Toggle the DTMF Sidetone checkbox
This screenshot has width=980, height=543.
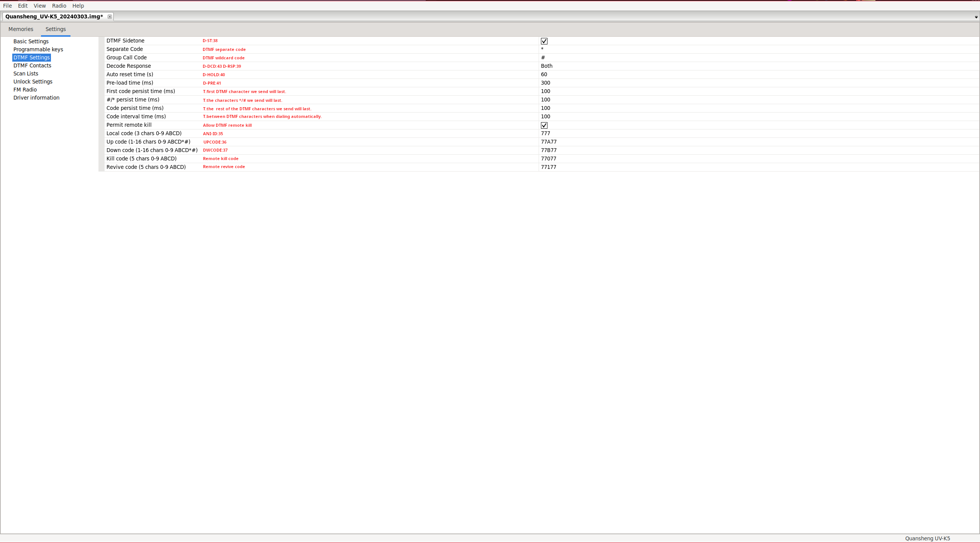[x=544, y=41]
